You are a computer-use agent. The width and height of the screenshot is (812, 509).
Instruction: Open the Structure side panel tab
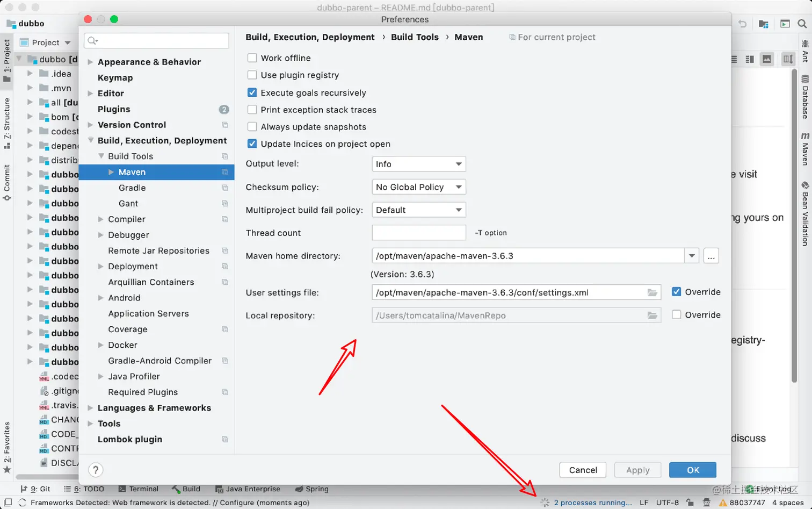pyautogui.click(x=6, y=123)
